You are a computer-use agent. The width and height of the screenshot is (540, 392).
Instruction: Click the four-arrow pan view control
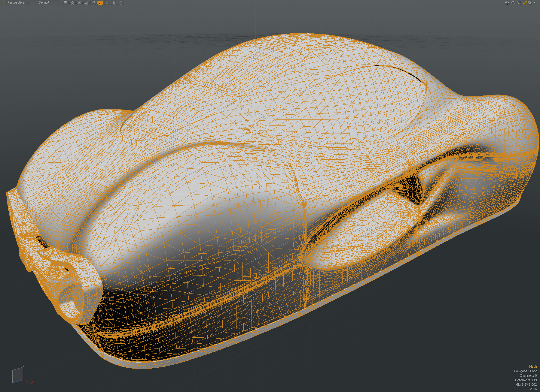click(x=507, y=3)
